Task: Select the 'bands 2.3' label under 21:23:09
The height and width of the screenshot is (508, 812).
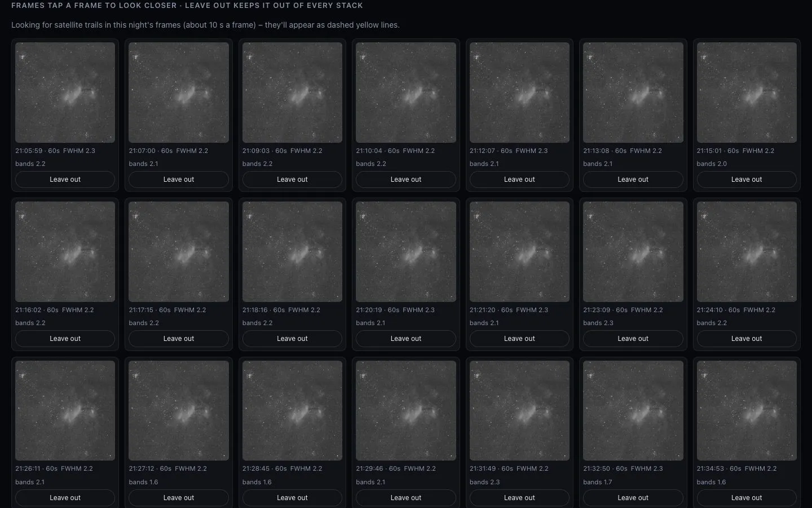Action: tap(598, 323)
